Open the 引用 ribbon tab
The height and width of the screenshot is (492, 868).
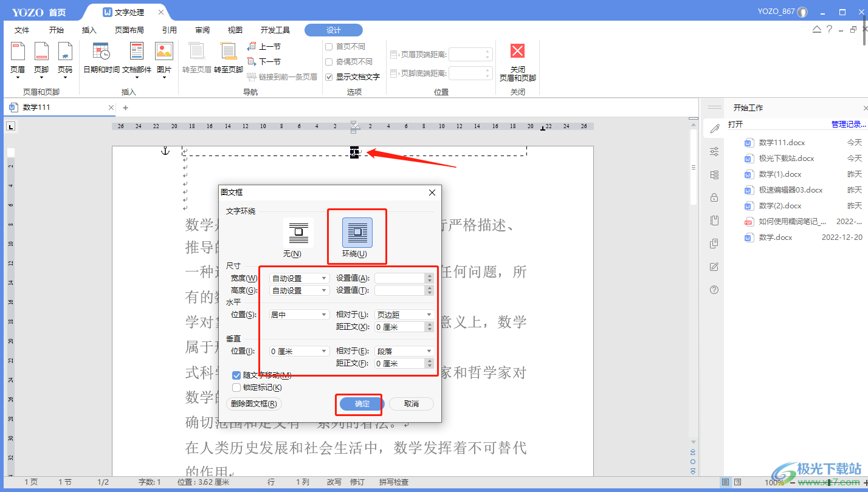(x=170, y=30)
